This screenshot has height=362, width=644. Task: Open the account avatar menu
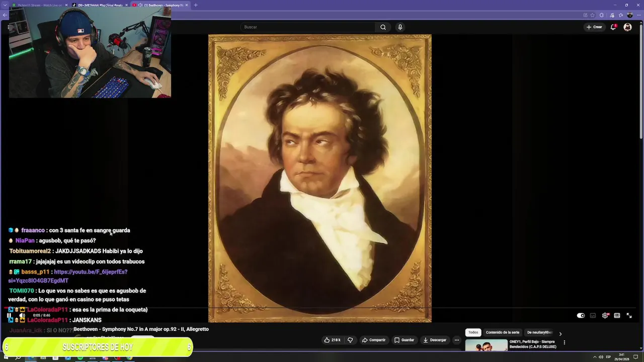tap(627, 27)
